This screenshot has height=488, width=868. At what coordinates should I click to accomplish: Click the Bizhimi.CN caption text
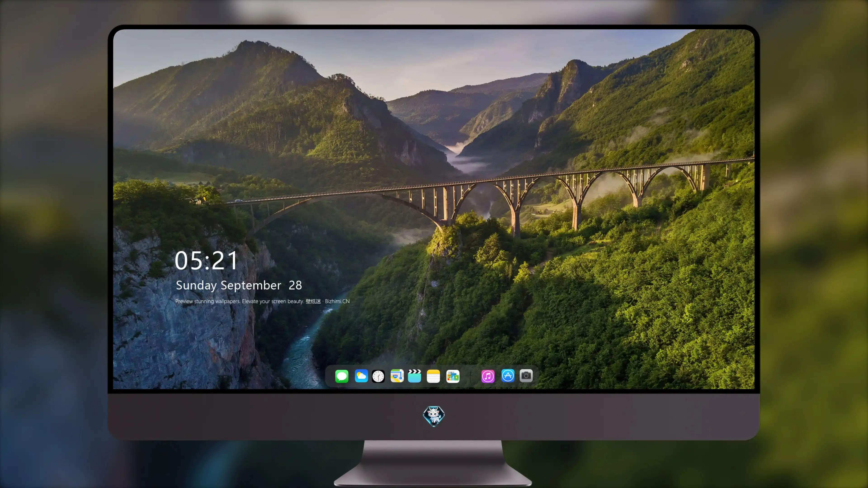pos(337,301)
